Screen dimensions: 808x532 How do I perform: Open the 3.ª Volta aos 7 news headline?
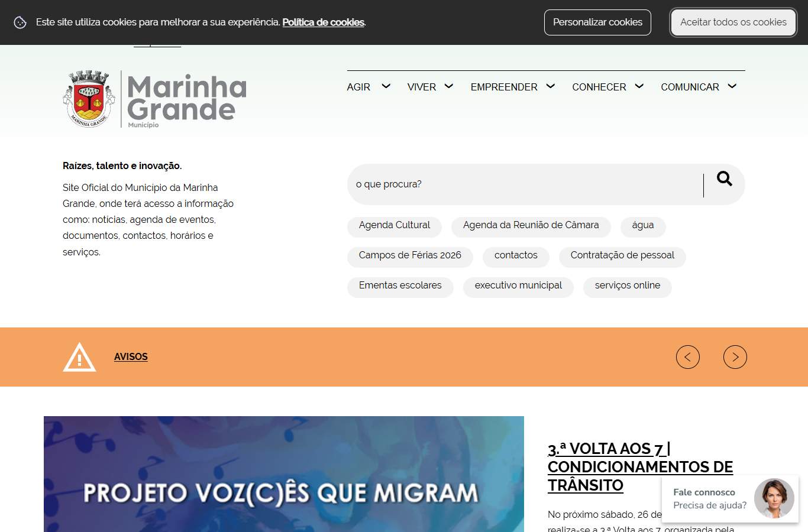[x=640, y=467]
